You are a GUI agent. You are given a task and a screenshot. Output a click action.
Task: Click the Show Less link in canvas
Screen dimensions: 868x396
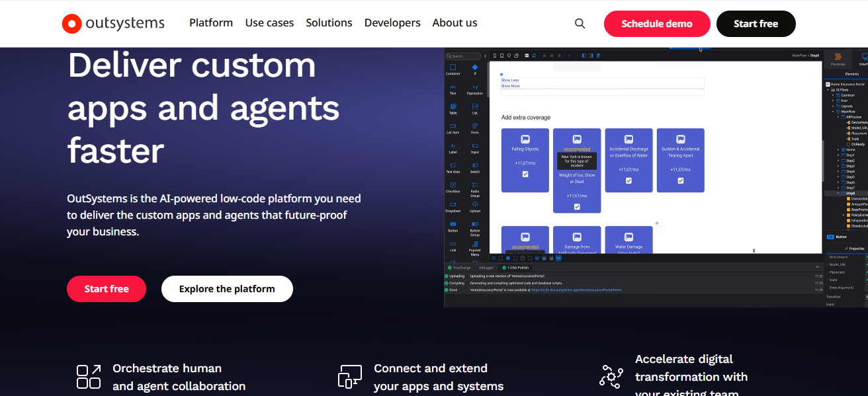pos(510,80)
